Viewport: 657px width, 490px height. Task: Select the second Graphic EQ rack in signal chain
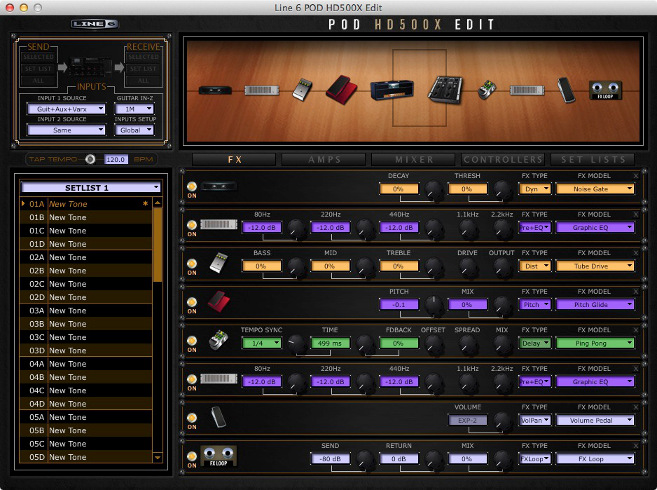tap(527, 90)
